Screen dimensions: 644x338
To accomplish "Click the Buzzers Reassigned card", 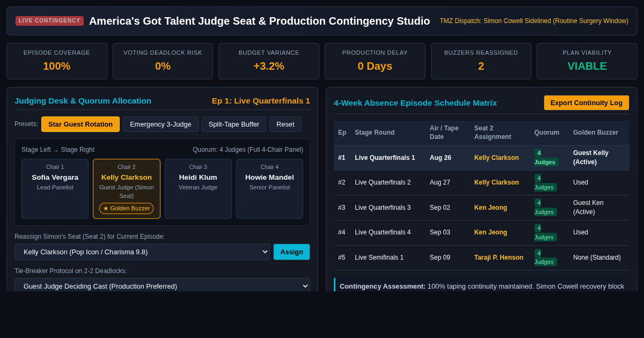I will (x=481, y=61).
